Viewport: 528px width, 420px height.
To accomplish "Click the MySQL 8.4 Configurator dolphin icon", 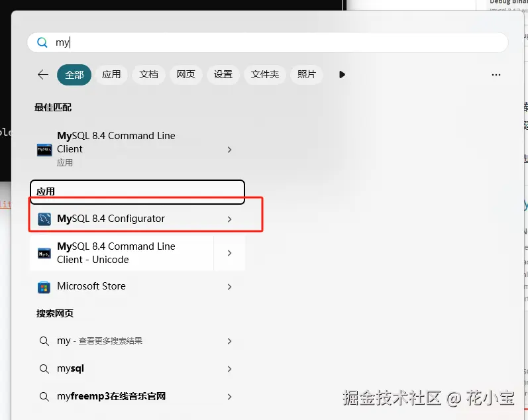I will (44, 219).
